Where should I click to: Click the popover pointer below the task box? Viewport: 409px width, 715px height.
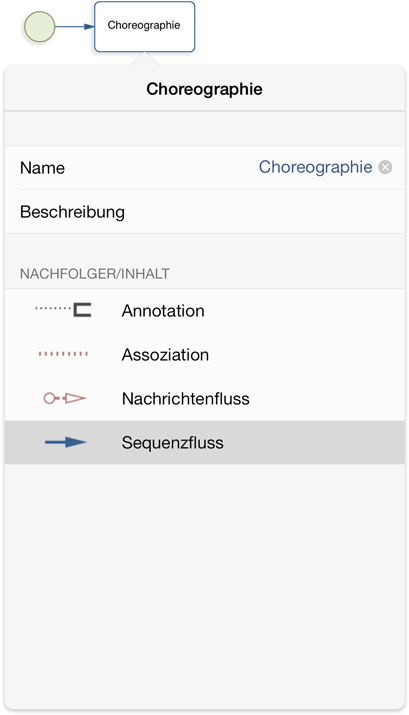[x=145, y=59]
